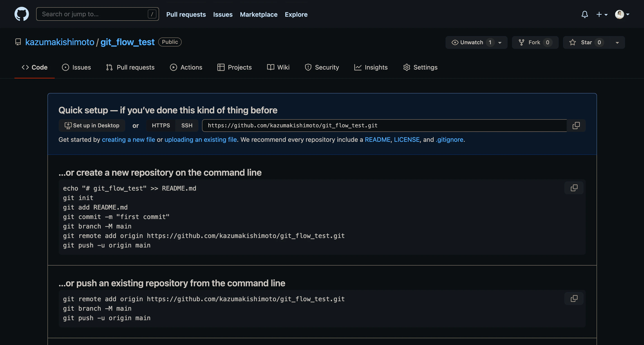
Task: Click the README link
Action: click(378, 140)
